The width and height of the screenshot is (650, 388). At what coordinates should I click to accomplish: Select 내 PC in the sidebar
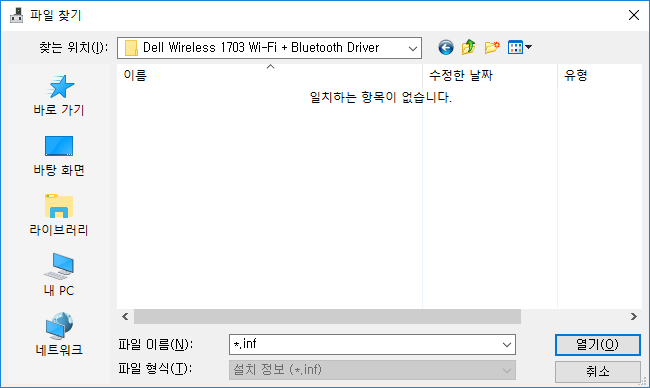(59, 274)
